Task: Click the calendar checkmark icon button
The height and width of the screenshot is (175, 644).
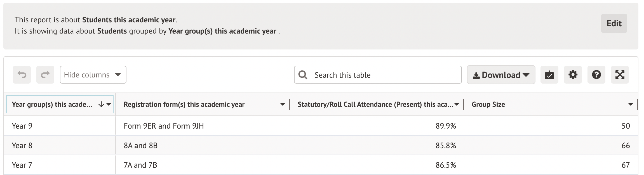Action: [x=549, y=75]
